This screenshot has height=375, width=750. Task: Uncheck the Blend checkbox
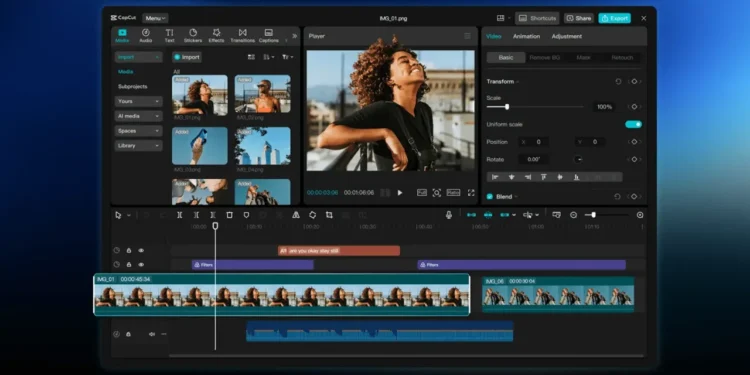click(490, 197)
